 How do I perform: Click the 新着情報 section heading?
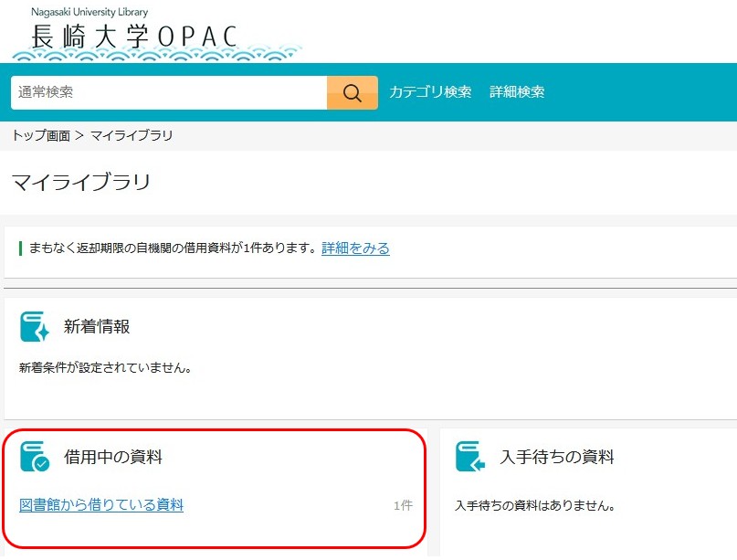97,327
